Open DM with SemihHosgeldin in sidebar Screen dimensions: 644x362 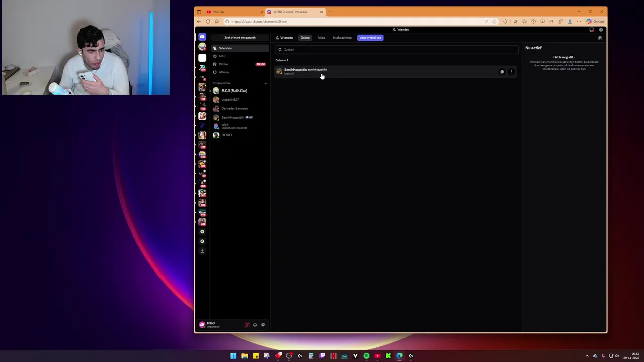(240, 117)
